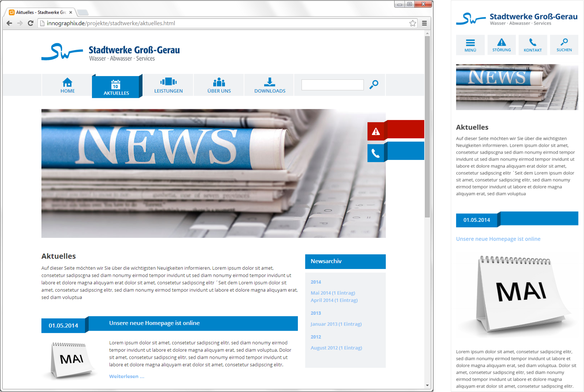
Task: Open the ÜBER UNS navigation item
Action: click(x=219, y=85)
